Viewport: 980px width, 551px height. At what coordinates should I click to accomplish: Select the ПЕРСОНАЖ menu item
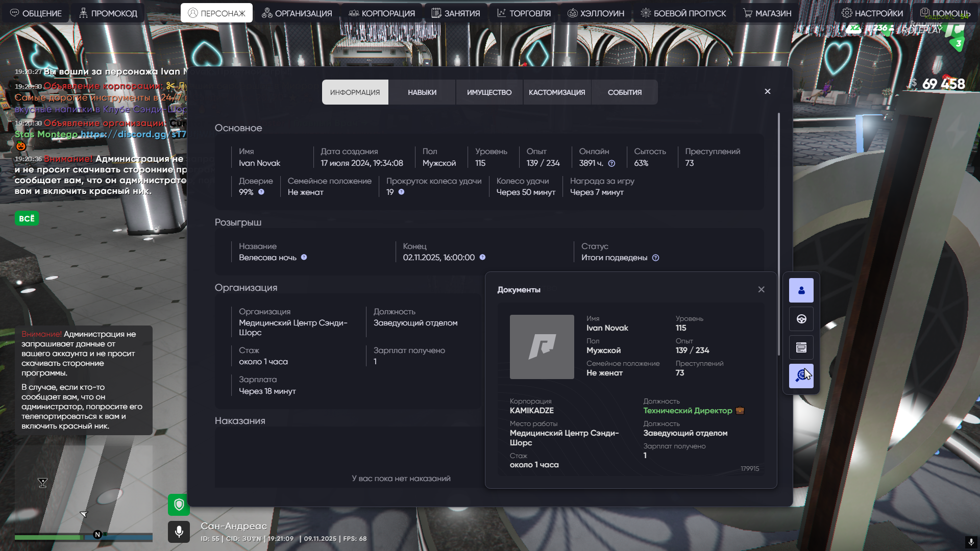[x=216, y=13]
